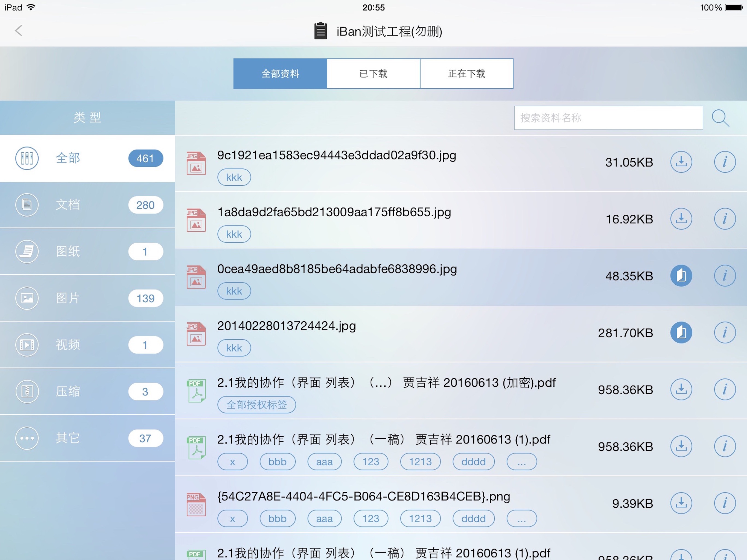Image resolution: width=747 pixels, height=560 pixels.
Task: Switch to the 全部资料 tab
Action: pos(280,74)
